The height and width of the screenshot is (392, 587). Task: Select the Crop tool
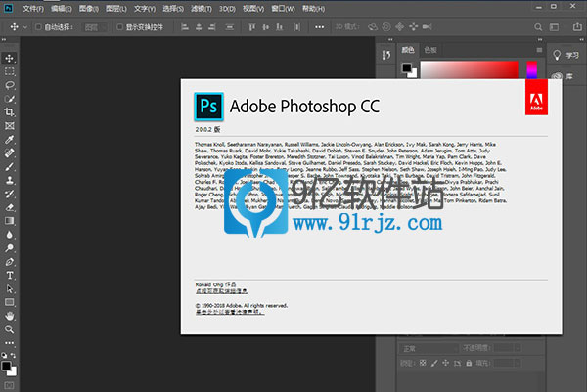point(10,112)
